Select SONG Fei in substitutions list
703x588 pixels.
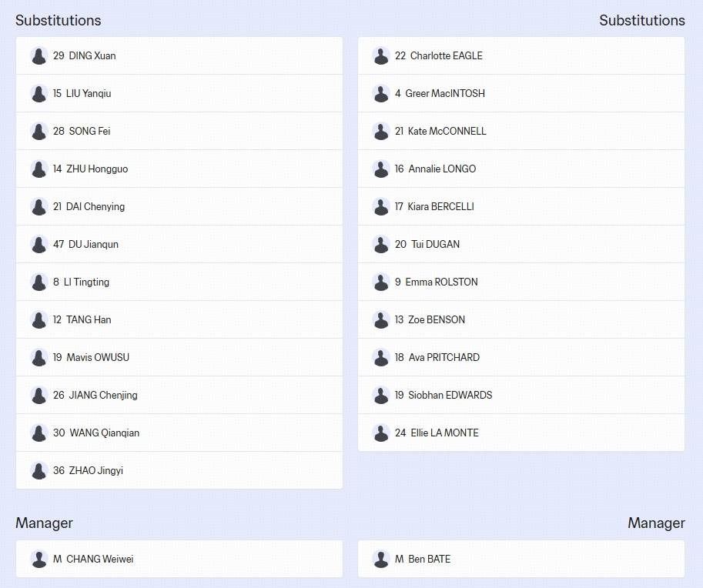[89, 132]
